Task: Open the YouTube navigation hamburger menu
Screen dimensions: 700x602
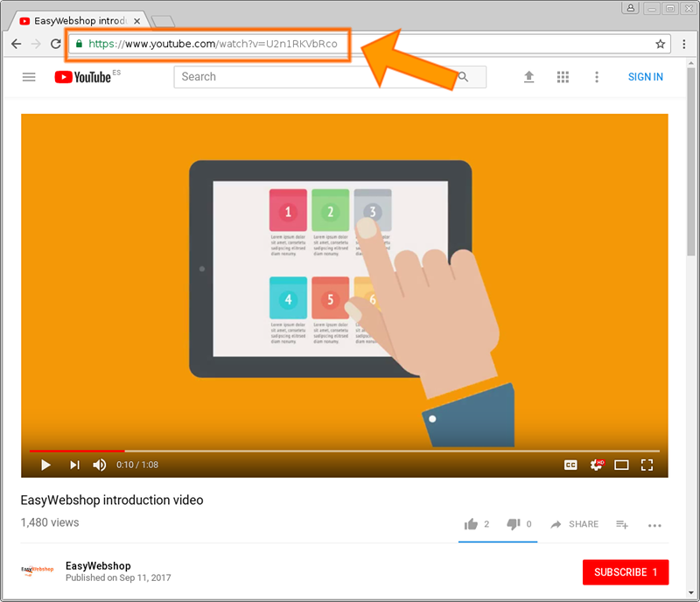Action: pos(29,77)
